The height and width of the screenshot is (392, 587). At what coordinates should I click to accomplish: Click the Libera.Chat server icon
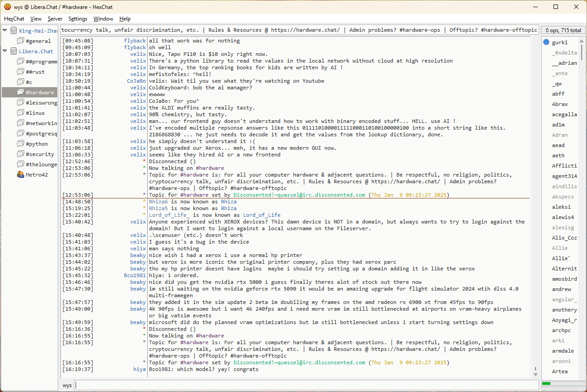tap(13, 51)
